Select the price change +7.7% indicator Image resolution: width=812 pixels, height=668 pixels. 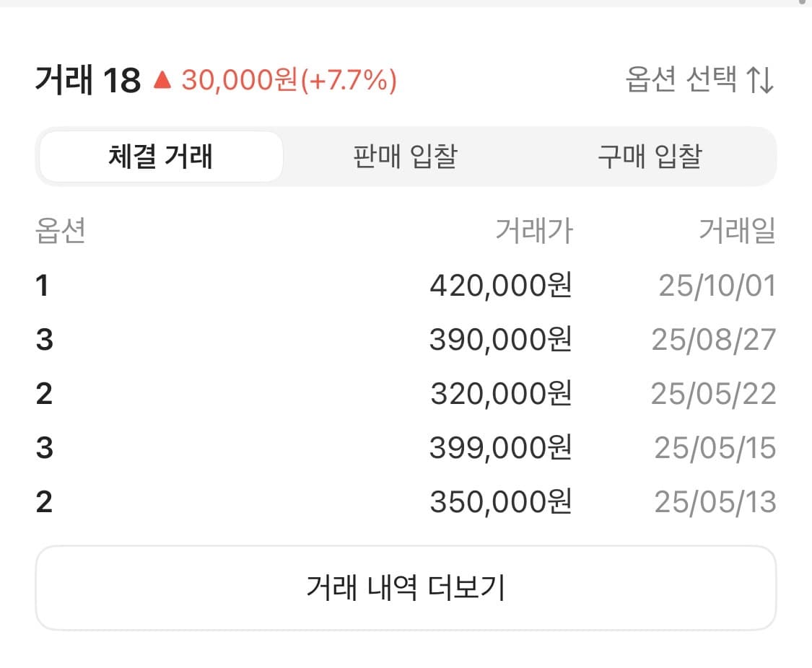click(x=344, y=81)
